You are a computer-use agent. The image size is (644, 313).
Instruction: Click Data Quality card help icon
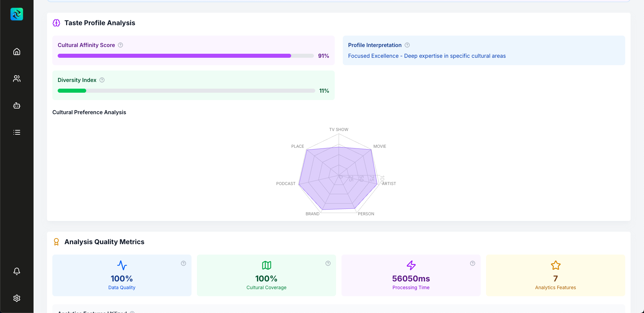pos(183,263)
